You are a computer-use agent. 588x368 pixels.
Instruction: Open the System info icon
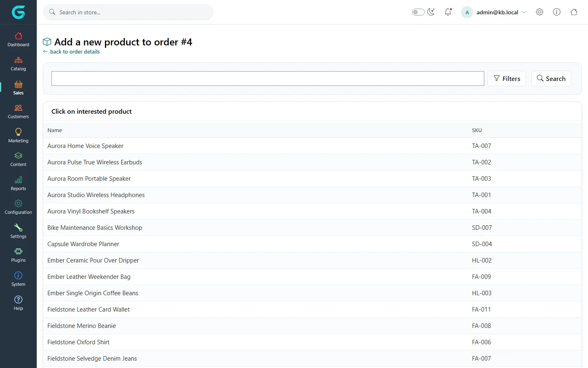18,275
